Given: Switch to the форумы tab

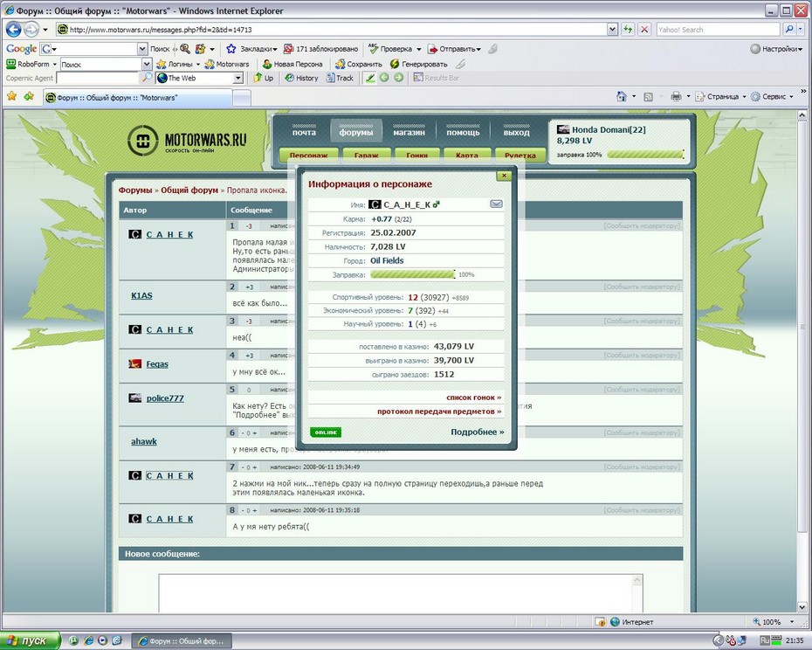Looking at the screenshot, I should click(355, 132).
